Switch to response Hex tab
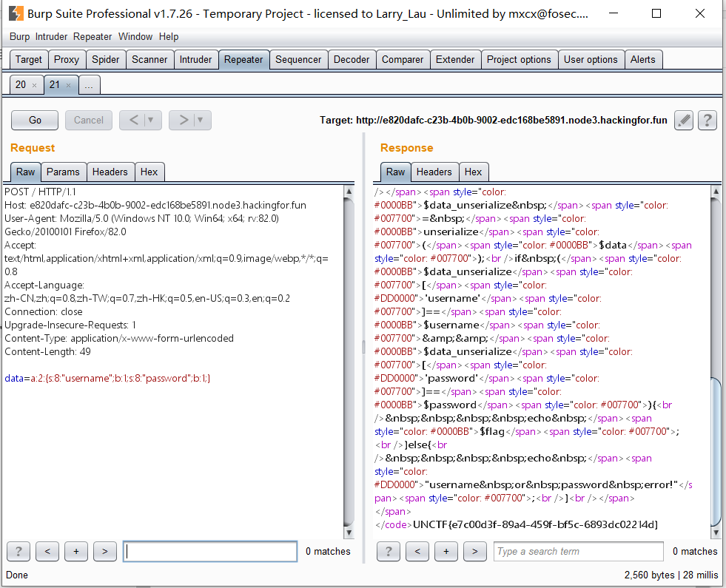Image resolution: width=726 pixels, height=588 pixels. tap(473, 172)
